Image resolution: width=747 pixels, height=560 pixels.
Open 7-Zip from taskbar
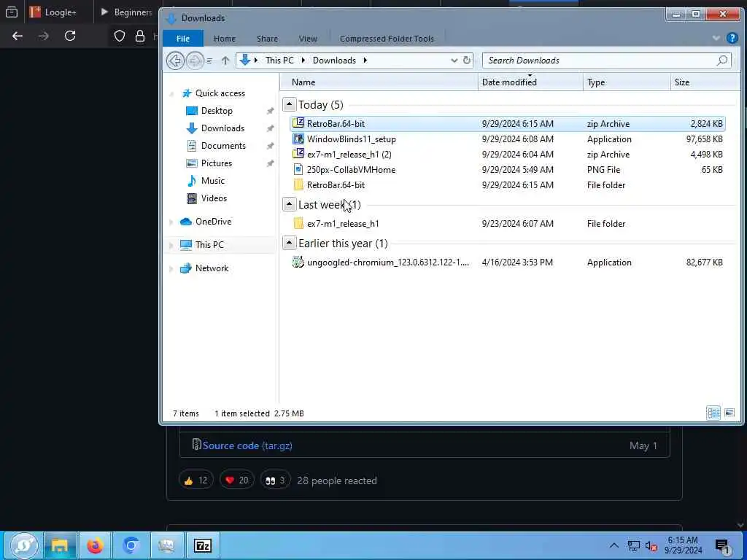pyautogui.click(x=203, y=545)
